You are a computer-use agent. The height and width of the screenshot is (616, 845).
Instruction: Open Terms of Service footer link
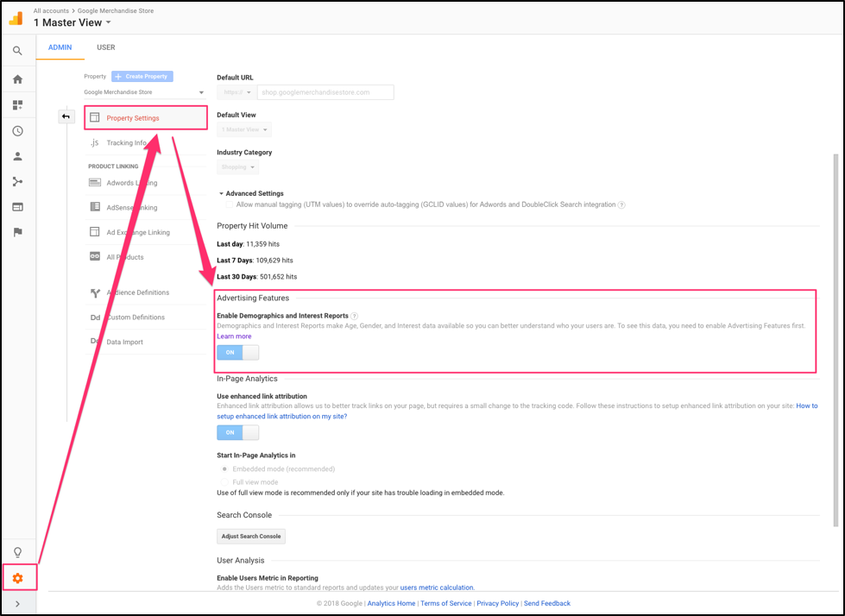point(445,604)
